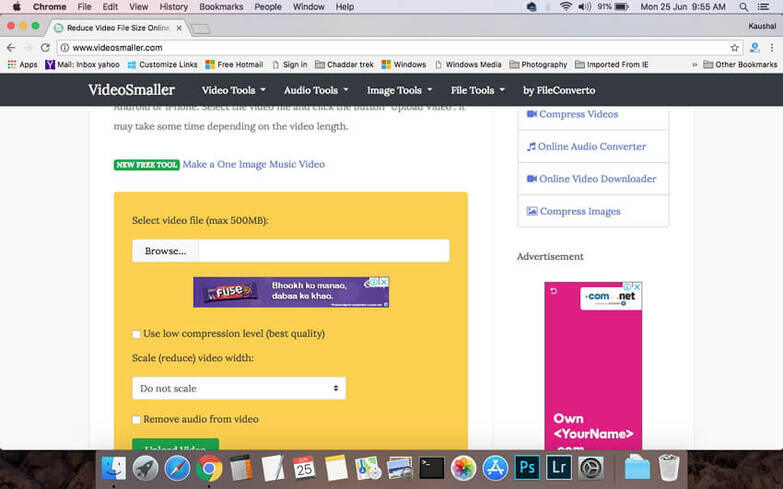This screenshot has height=489, width=783.
Task: Open the Free Hotmail bookmark
Action: (x=234, y=64)
